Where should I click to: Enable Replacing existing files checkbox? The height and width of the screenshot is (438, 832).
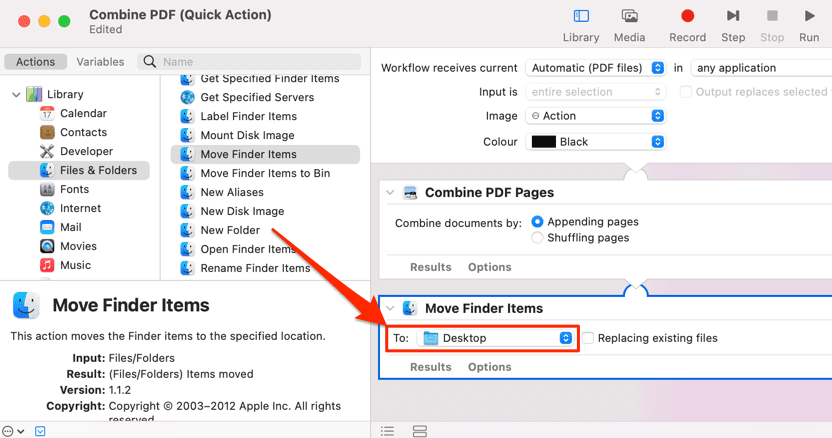[589, 338]
